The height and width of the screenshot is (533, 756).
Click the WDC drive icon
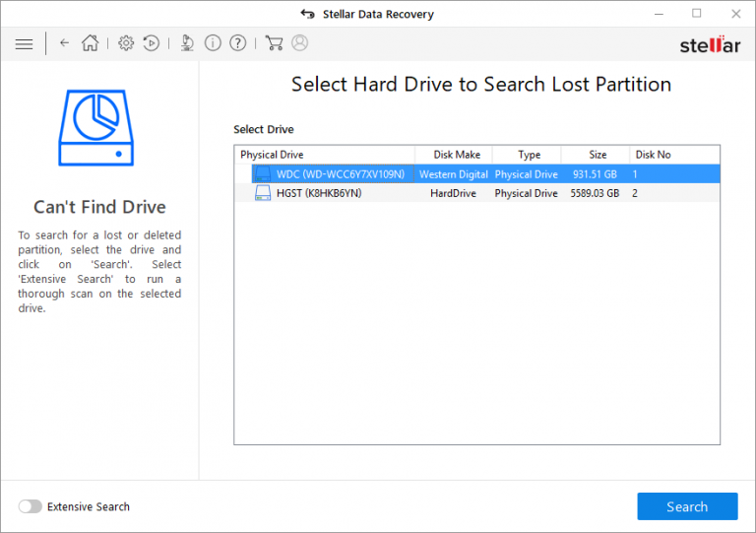(x=263, y=174)
